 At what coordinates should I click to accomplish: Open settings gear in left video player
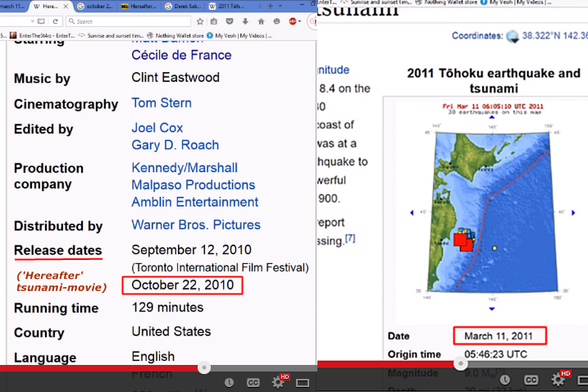pyautogui.click(x=278, y=382)
